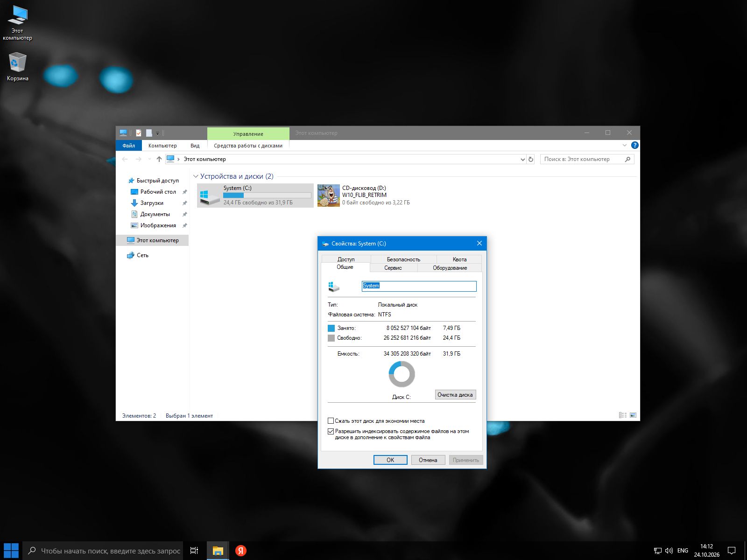Enable 'Сжать этот диск' checkbox
747x560 pixels.
tap(331, 421)
